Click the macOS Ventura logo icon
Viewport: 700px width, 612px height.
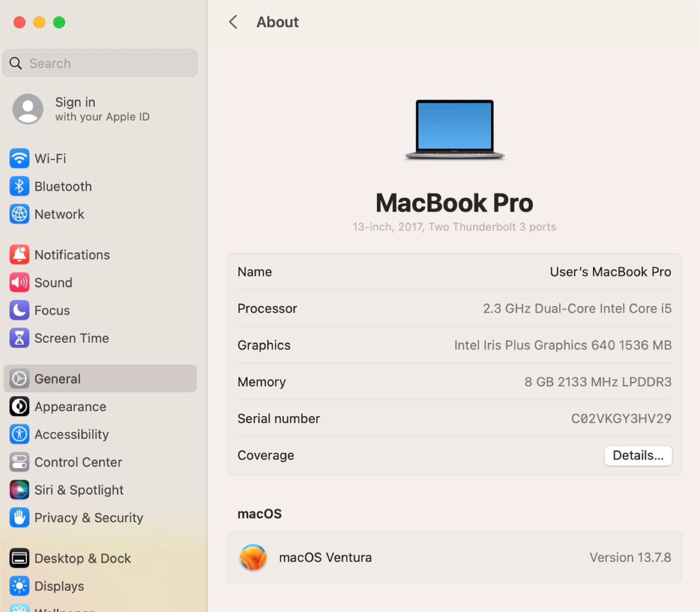click(x=253, y=557)
